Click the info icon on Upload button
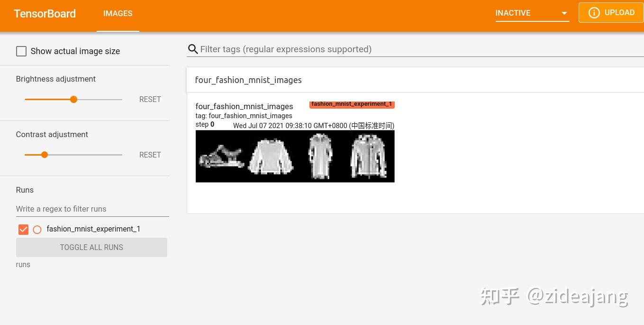Image resolution: width=644 pixels, height=325 pixels. tap(594, 13)
